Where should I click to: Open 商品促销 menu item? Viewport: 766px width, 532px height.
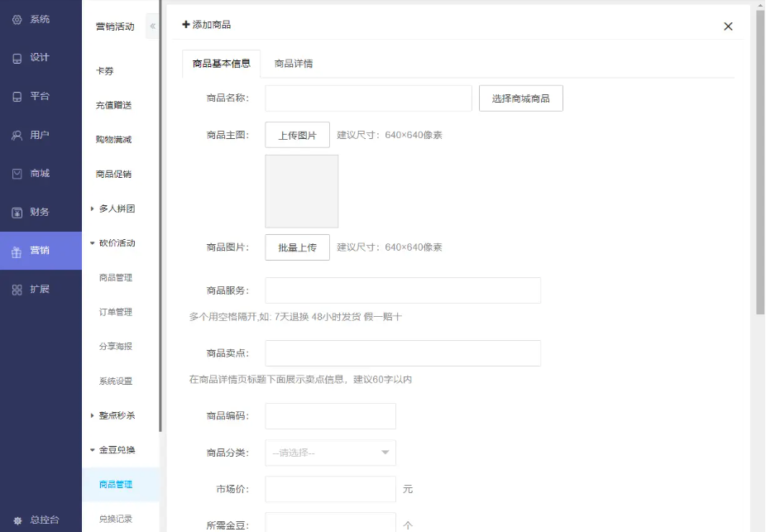[x=114, y=174]
